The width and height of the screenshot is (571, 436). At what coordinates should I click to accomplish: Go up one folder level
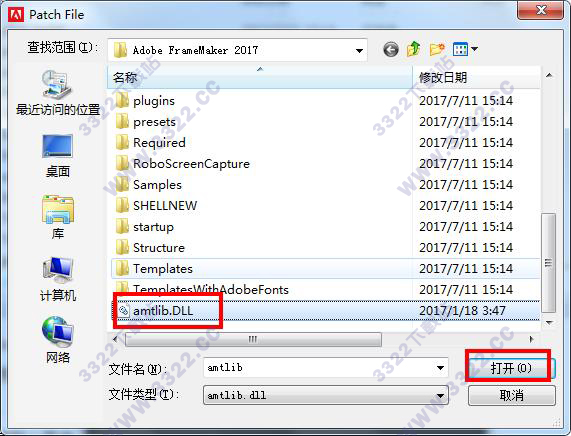coord(413,49)
